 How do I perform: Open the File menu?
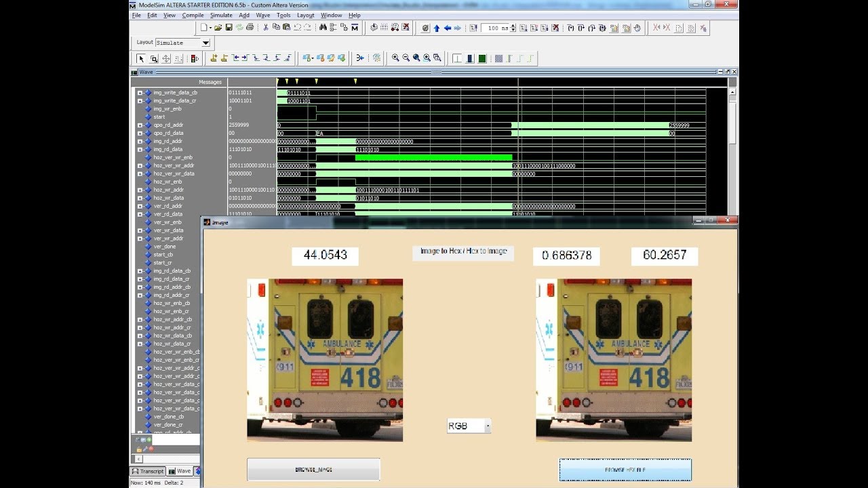(136, 15)
